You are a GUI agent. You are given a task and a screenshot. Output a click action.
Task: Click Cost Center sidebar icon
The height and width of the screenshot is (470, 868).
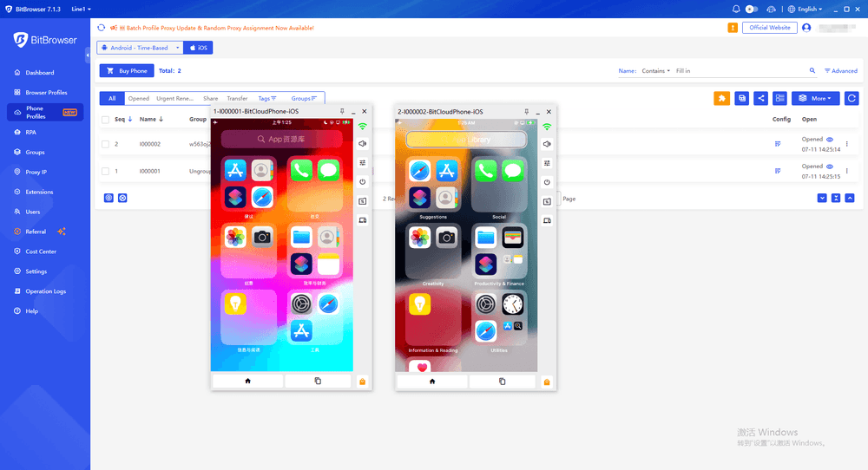pos(17,251)
